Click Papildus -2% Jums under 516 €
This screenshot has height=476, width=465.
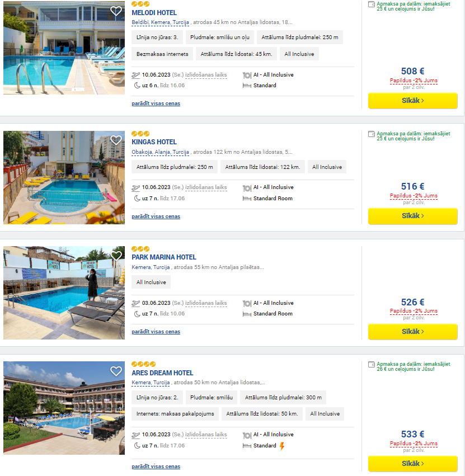coord(414,196)
